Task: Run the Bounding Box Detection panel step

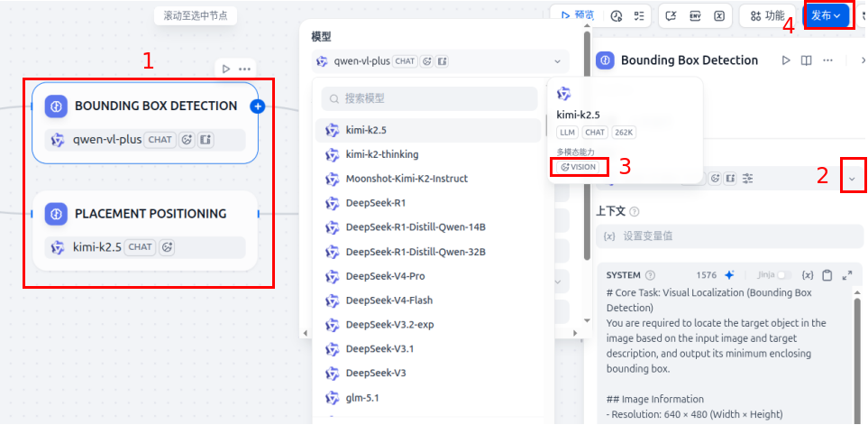Action: pyautogui.click(x=786, y=60)
